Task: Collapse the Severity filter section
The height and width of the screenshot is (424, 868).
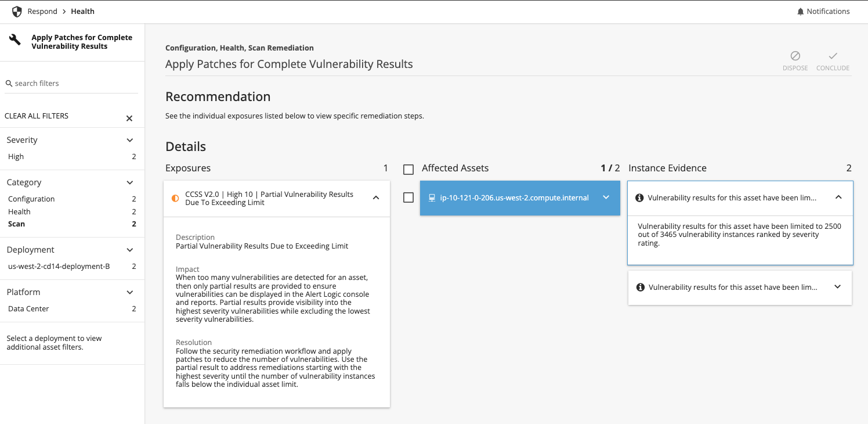Action: pyautogui.click(x=129, y=140)
